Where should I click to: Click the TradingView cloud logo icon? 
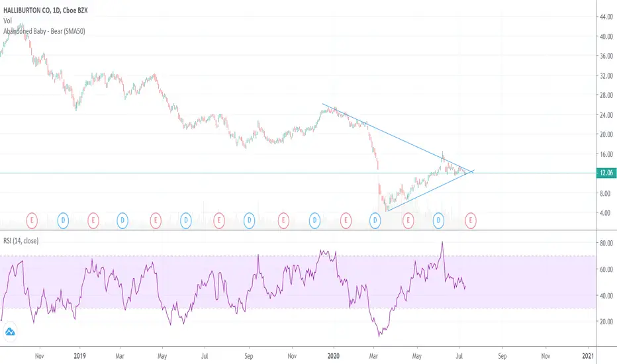pos(10,332)
